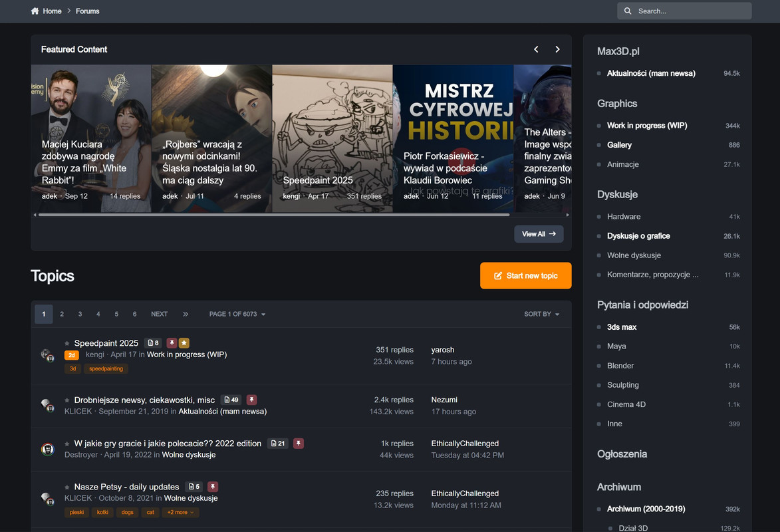Click the search magnifier icon
Screen dimensions: 780x532
(628, 11)
